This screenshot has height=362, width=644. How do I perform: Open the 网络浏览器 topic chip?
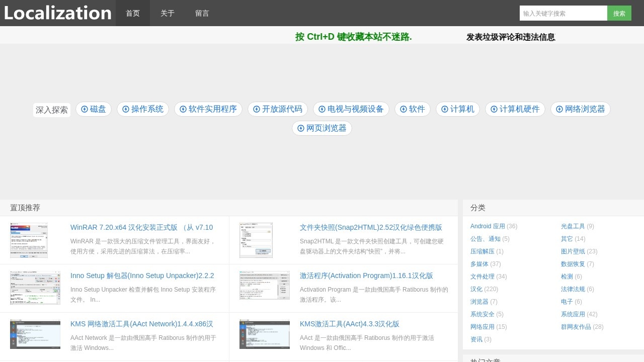[581, 109]
